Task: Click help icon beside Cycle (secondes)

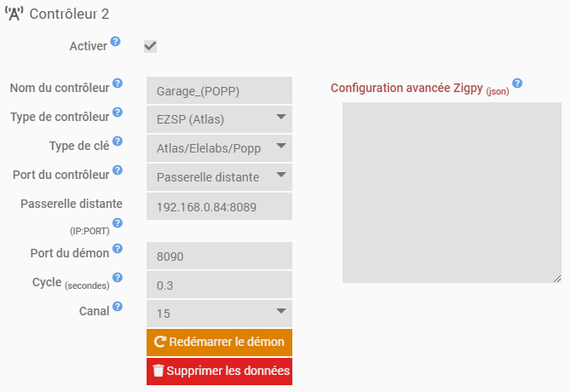Action: pos(118,278)
